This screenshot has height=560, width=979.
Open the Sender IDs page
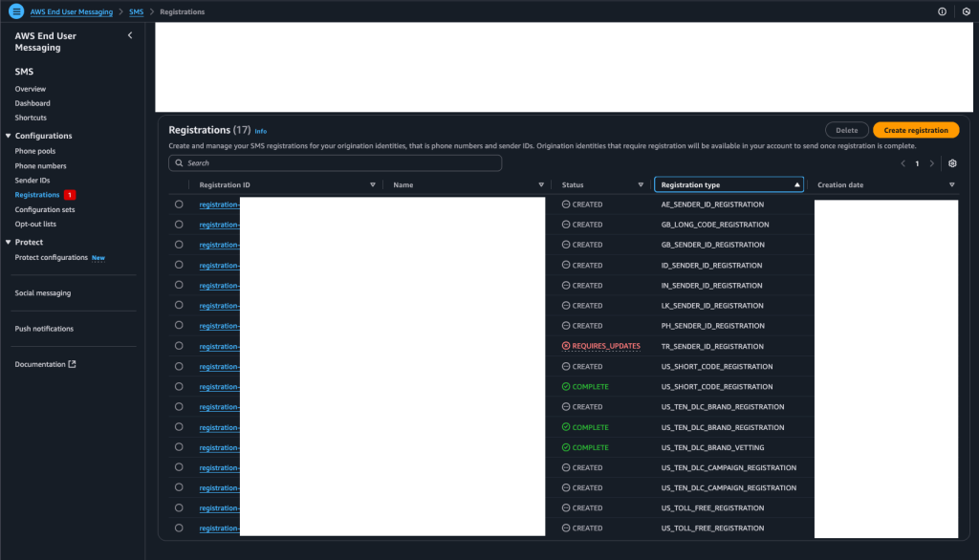[x=31, y=179]
